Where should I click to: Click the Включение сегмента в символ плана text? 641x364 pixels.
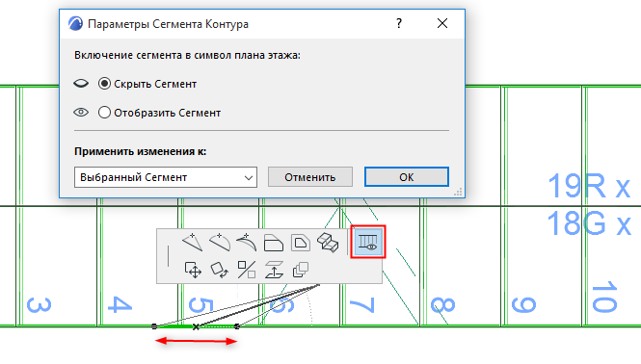point(187,55)
